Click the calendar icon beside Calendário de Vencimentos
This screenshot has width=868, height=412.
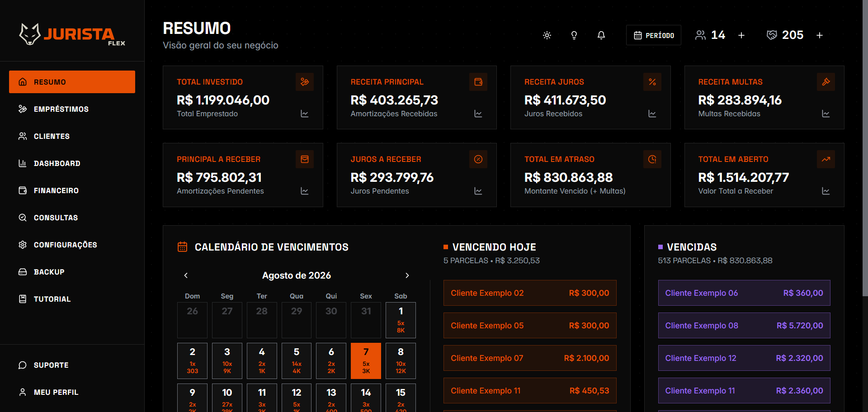point(182,247)
